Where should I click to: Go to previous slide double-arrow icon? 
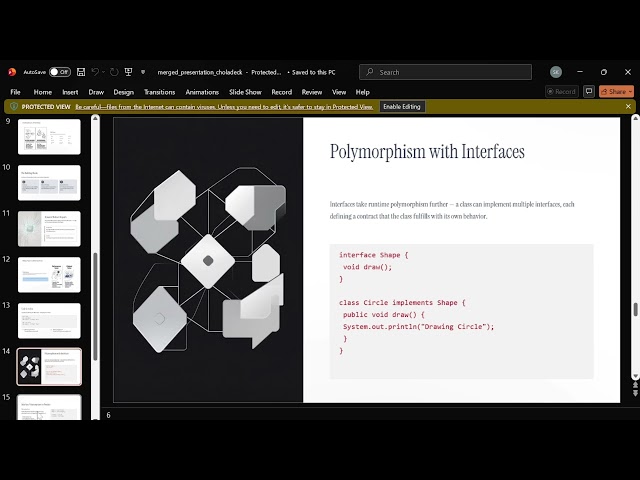pyautogui.click(x=635, y=385)
